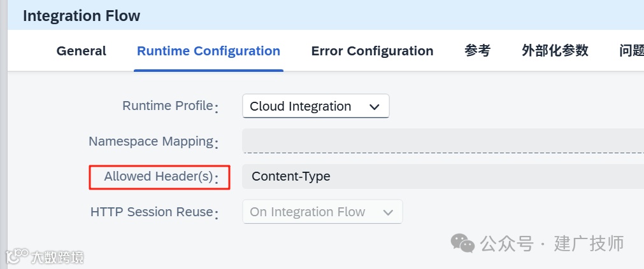Click the chevron beside On Integration Flow

coord(388,212)
